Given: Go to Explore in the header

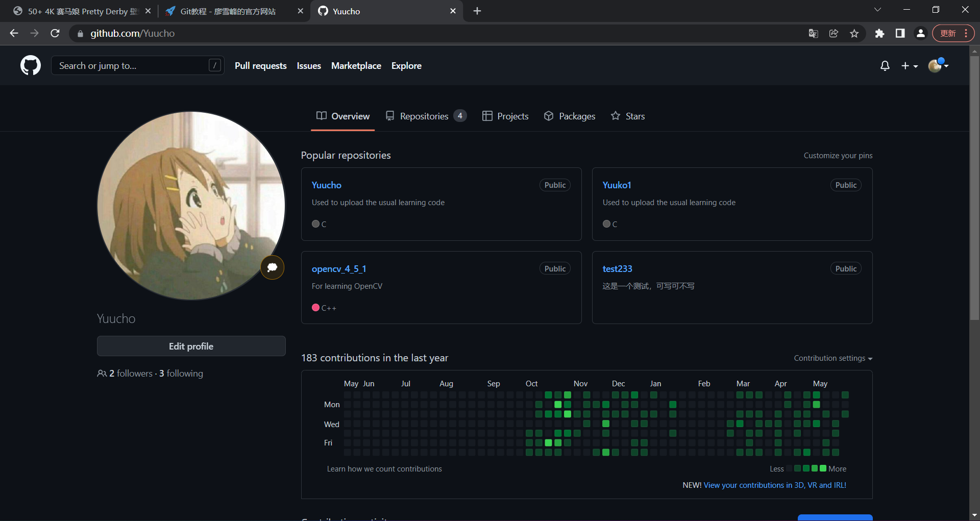Looking at the screenshot, I should pos(406,66).
